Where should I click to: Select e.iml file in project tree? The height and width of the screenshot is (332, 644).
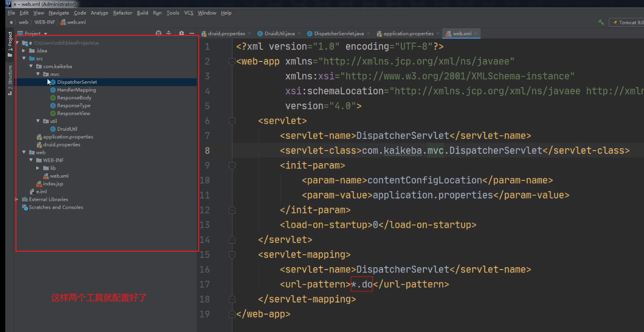point(38,192)
